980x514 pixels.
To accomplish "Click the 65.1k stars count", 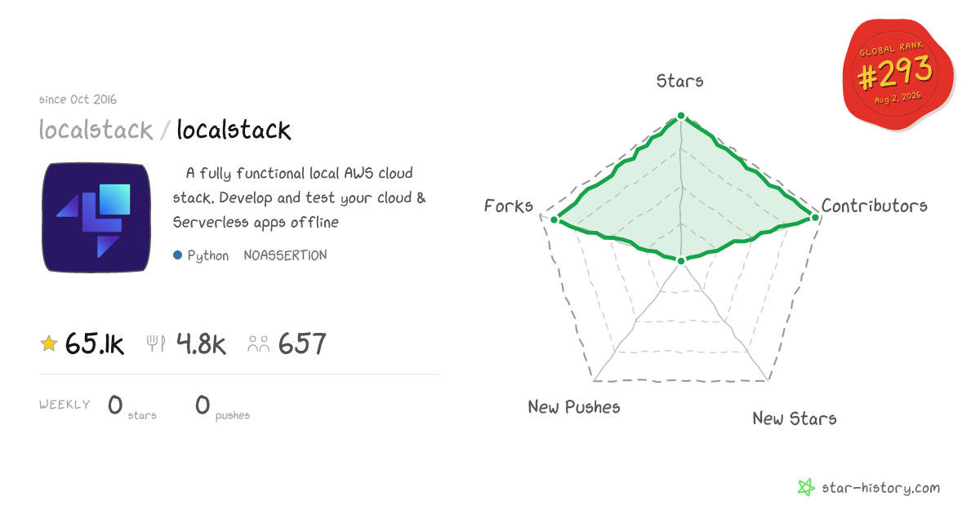I will [x=95, y=344].
